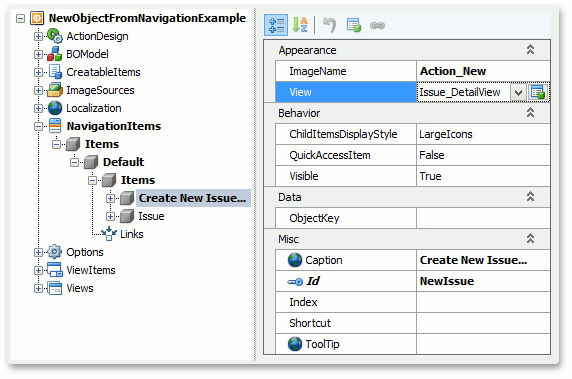Click the Caption property globe icon
Screen dimensions: 572x379
pyautogui.click(x=295, y=260)
